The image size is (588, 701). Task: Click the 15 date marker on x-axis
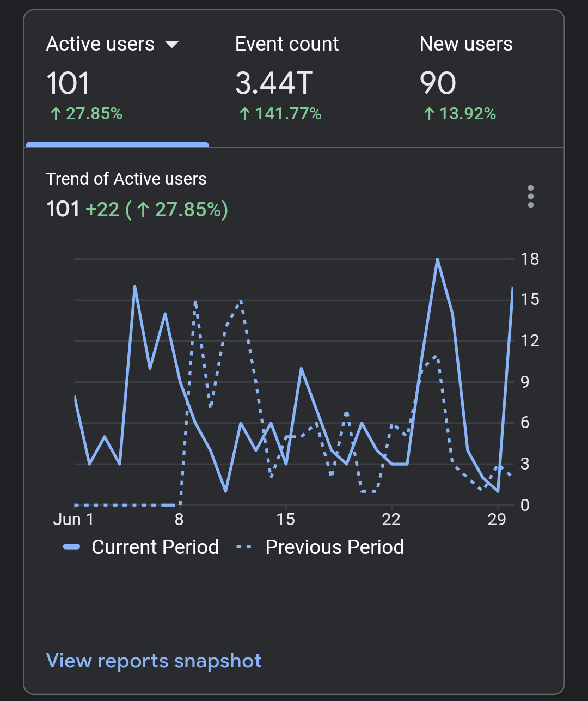(286, 519)
